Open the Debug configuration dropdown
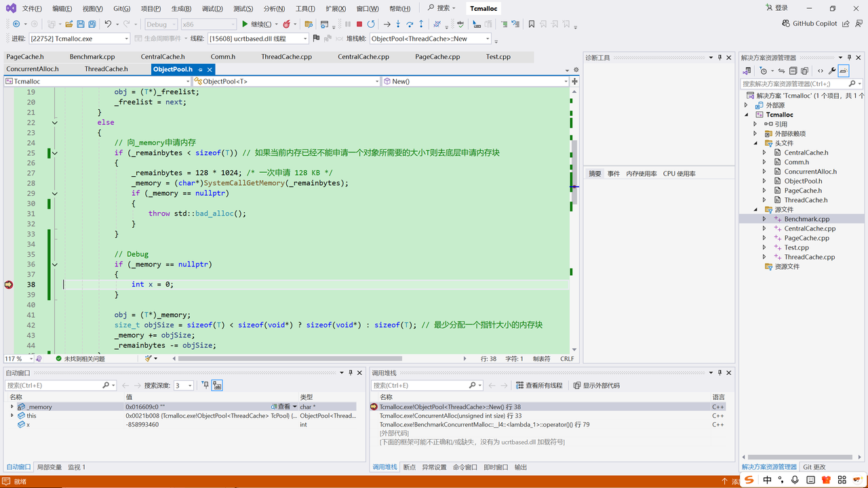 pos(160,24)
